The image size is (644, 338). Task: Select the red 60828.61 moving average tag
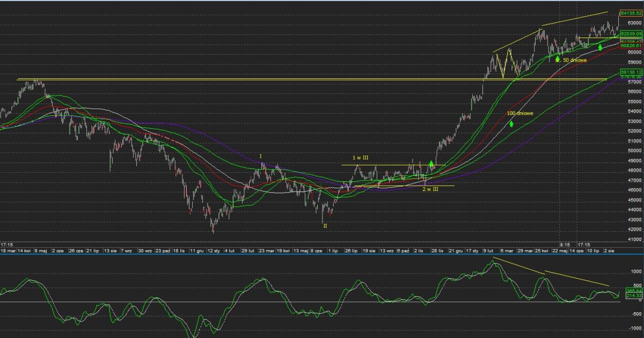[x=631, y=46]
